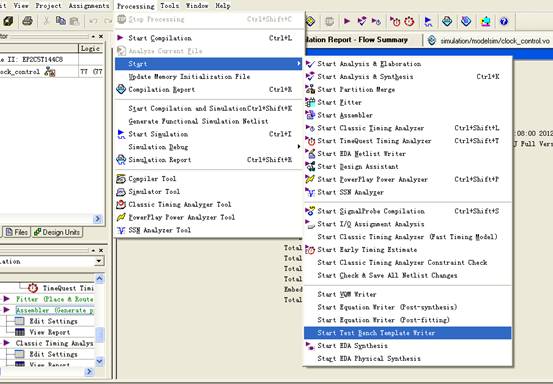Click TimeQuest Timing clock icon in Tasks tree
553x384 pixels.
pos(33,288)
